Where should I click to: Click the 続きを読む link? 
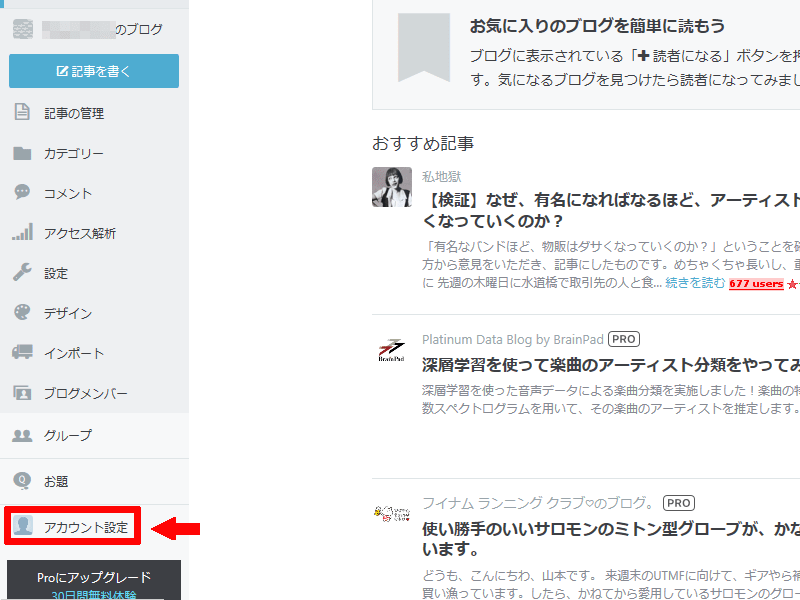(695, 283)
